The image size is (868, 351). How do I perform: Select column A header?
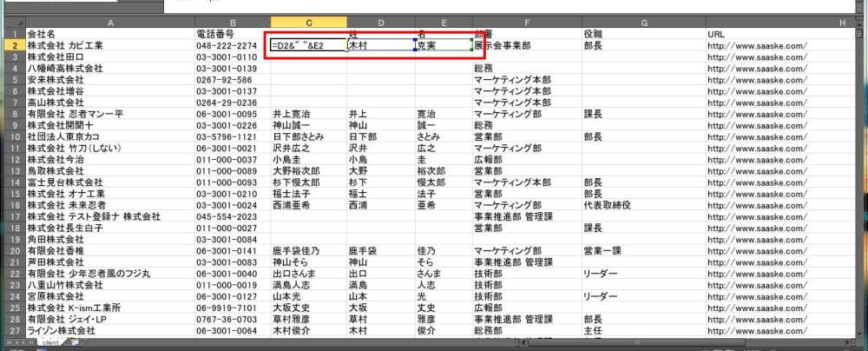click(x=109, y=21)
